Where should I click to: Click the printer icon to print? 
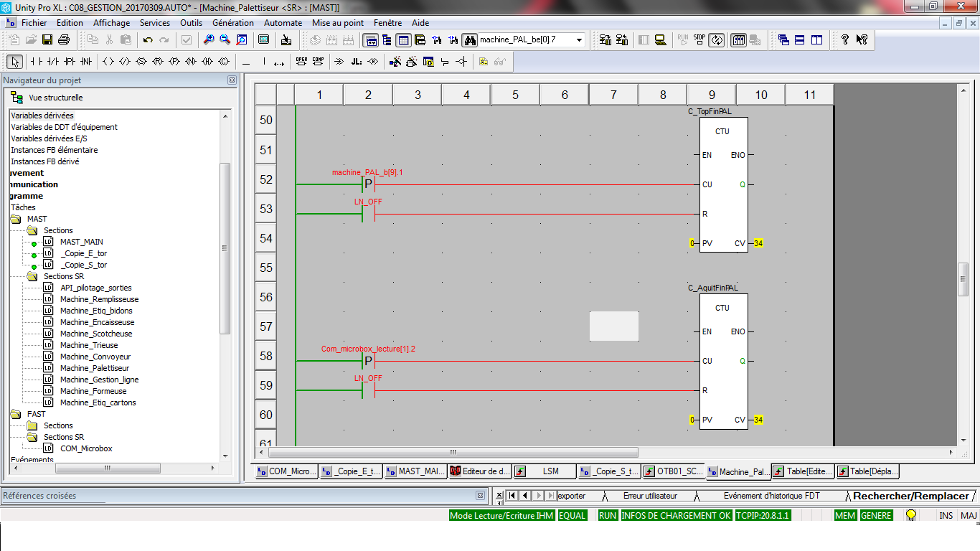coord(63,40)
